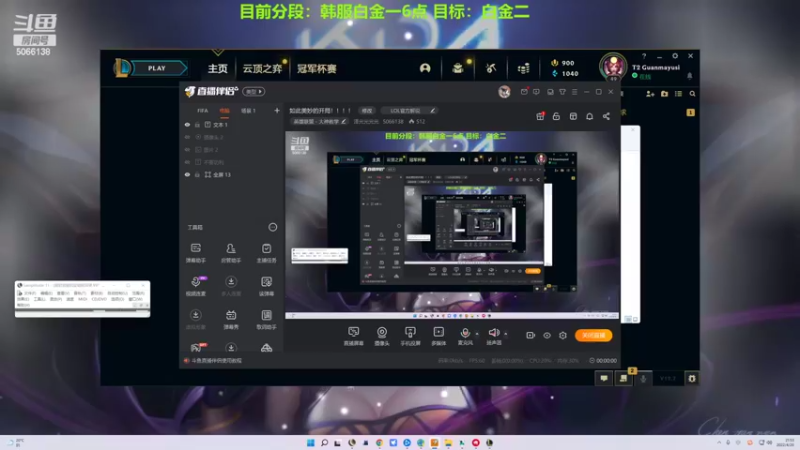Screen dimensions: 800x450
Task: Open the settings gear in 直播伴侣 bottom bar
Action: click(x=563, y=335)
